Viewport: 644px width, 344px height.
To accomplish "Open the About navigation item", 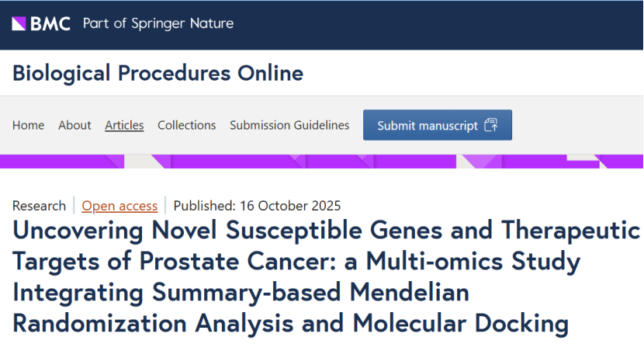I will [74, 125].
